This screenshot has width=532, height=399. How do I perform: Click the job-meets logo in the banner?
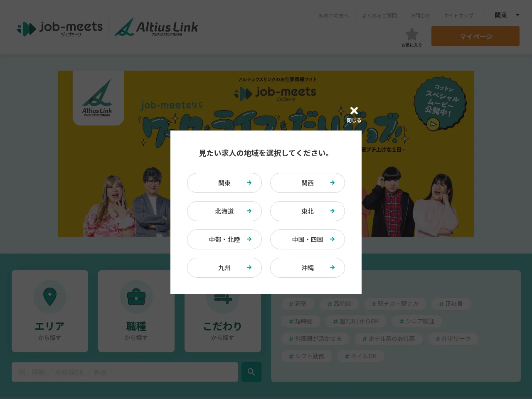tap(275, 93)
